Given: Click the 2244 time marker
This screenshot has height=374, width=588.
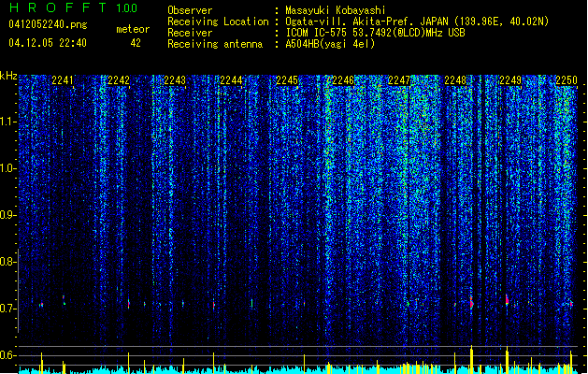Looking at the screenshot, I should click(x=231, y=80).
